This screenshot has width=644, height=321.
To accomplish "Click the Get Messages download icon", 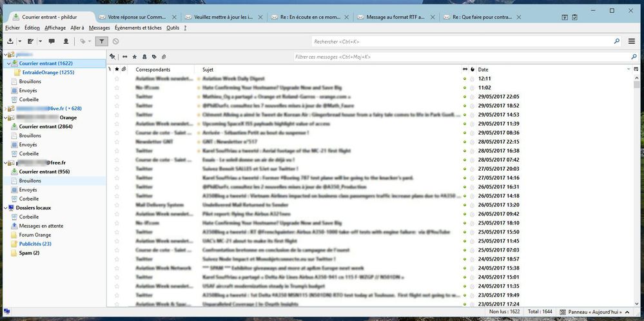I will click(10, 41).
